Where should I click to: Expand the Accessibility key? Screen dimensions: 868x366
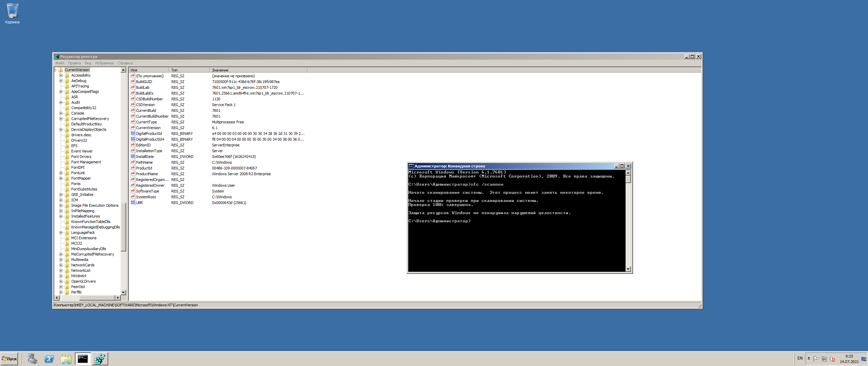(61, 75)
